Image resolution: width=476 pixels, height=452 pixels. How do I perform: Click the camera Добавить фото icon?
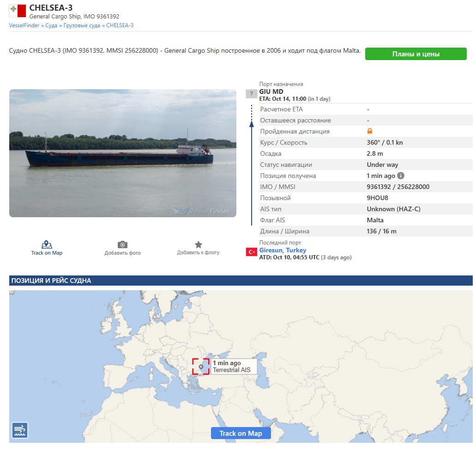(x=122, y=244)
